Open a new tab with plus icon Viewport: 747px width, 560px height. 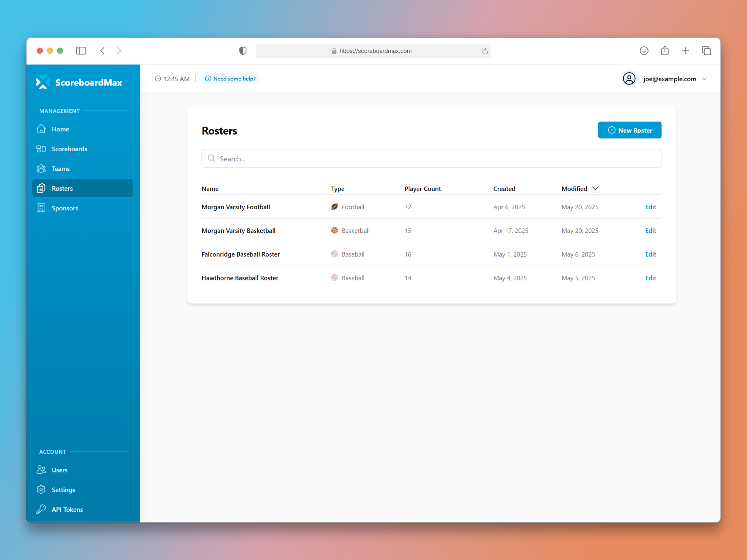tap(686, 51)
